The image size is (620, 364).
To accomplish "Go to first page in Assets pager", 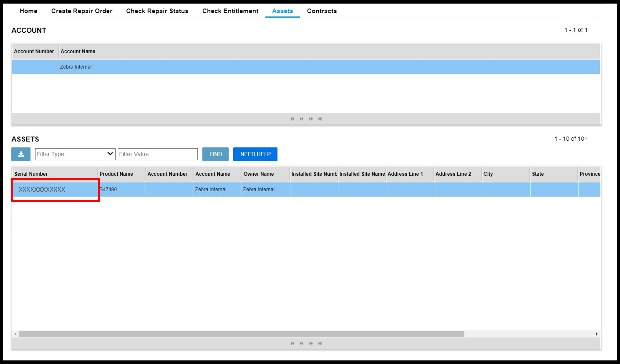I will 292,343.
